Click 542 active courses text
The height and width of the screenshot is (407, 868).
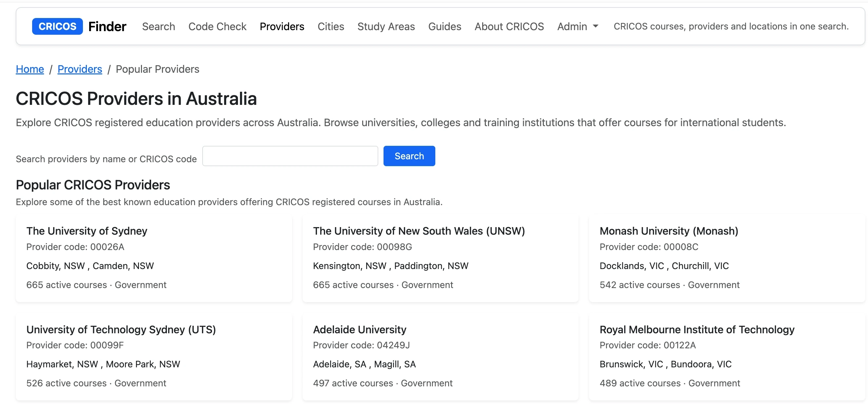pyautogui.click(x=640, y=285)
